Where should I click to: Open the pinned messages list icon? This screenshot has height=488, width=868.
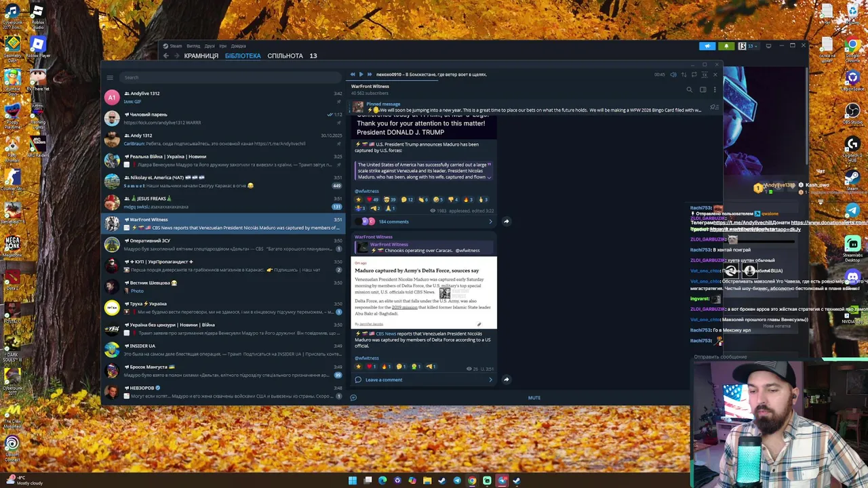[x=713, y=107]
